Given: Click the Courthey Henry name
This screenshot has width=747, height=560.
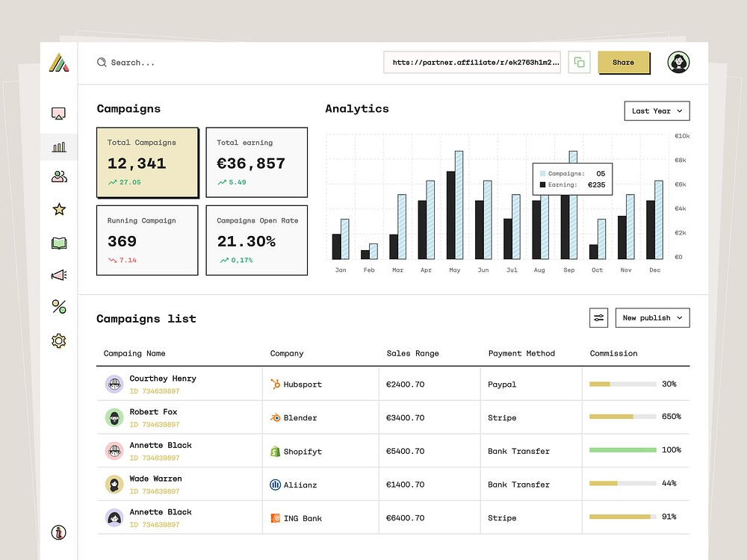Looking at the screenshot, I should click(x=163, y=379).
